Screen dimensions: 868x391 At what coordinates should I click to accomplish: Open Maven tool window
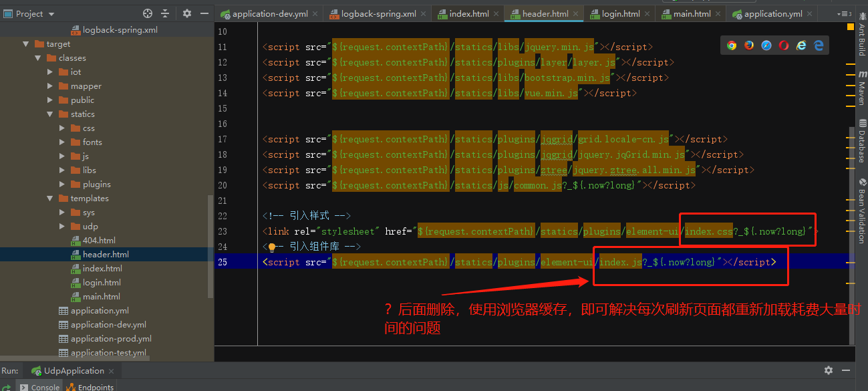pyautogui.click(x=861, y=89)
